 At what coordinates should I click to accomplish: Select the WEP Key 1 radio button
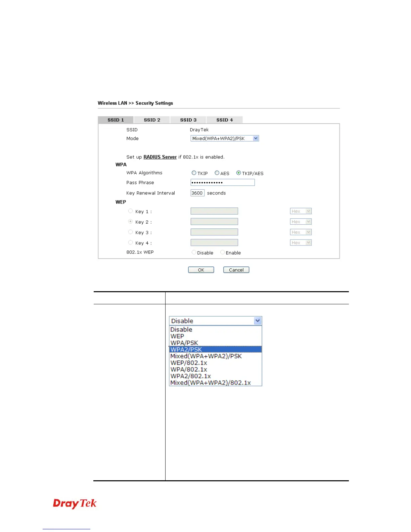pos(131,211)
